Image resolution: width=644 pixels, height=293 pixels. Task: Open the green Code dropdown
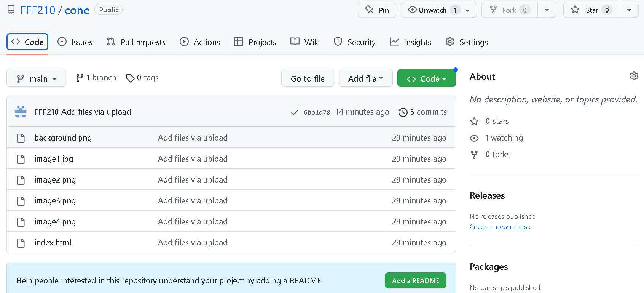click(427, 78)
